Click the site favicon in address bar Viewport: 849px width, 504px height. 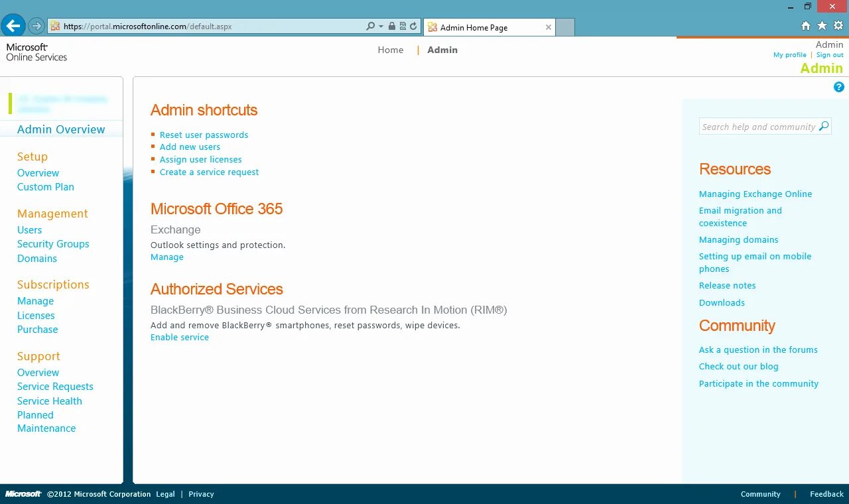(55, 27)
